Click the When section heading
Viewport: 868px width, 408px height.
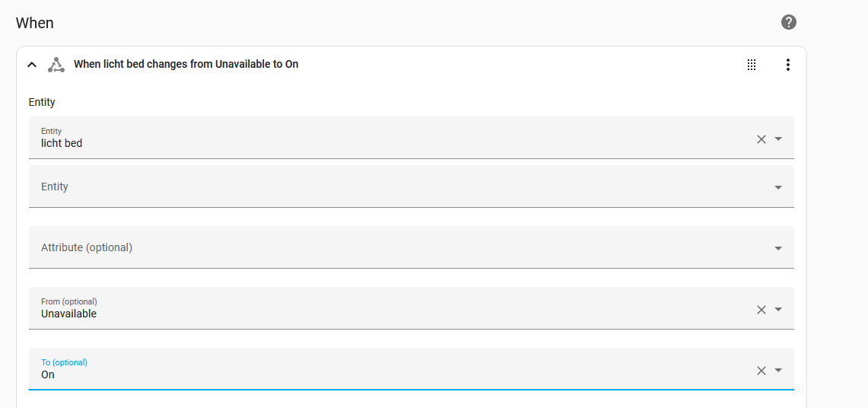[x=35, y=23]
